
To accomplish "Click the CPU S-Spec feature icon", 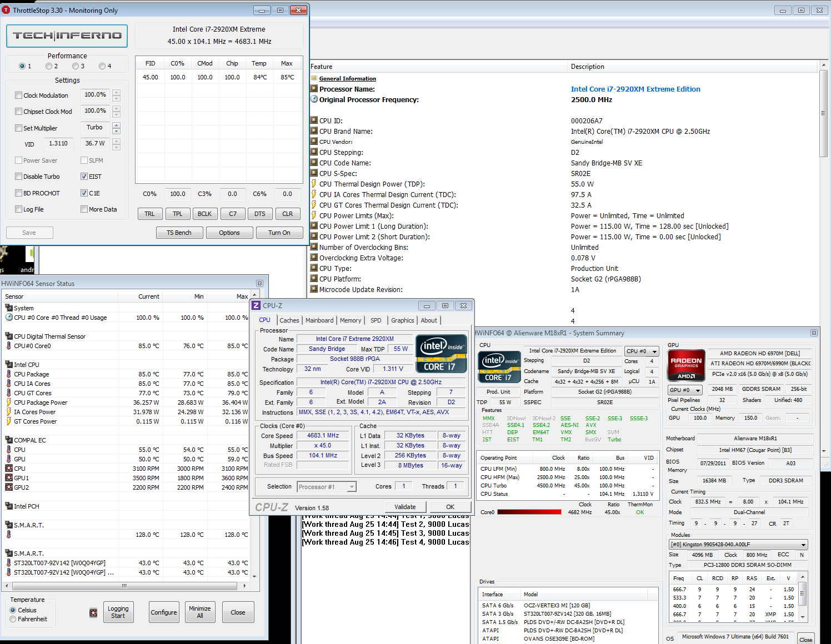I will click(314, 173).
